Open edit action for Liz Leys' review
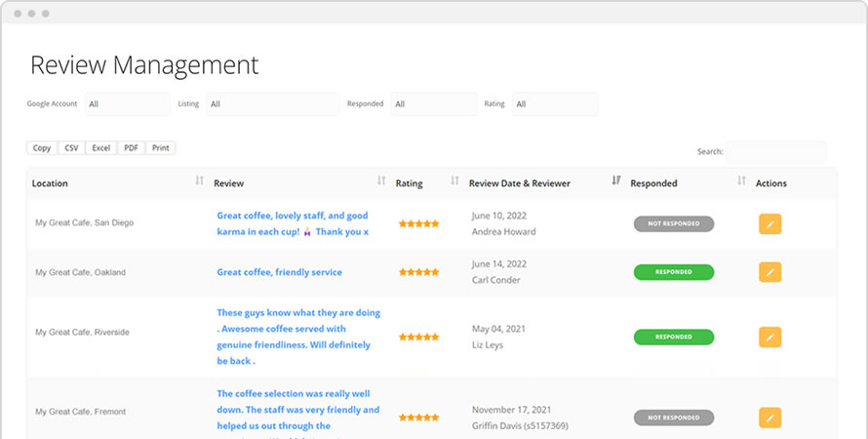 coord(769,338)
